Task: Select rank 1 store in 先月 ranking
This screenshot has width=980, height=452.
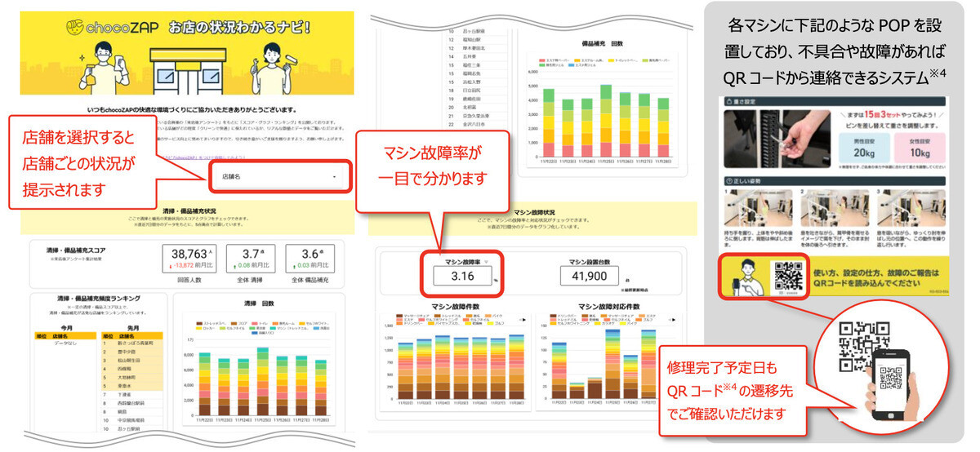Action: (135, 343)
